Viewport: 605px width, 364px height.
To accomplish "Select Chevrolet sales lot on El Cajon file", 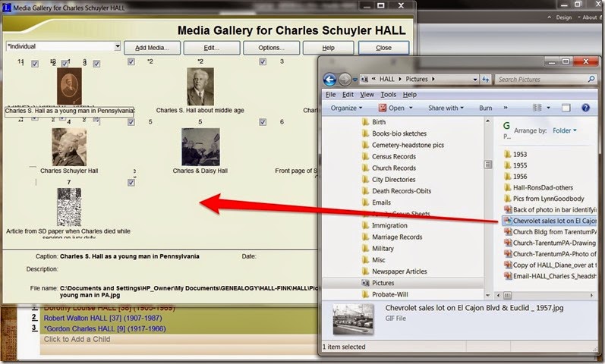I will tap(550, 221).
